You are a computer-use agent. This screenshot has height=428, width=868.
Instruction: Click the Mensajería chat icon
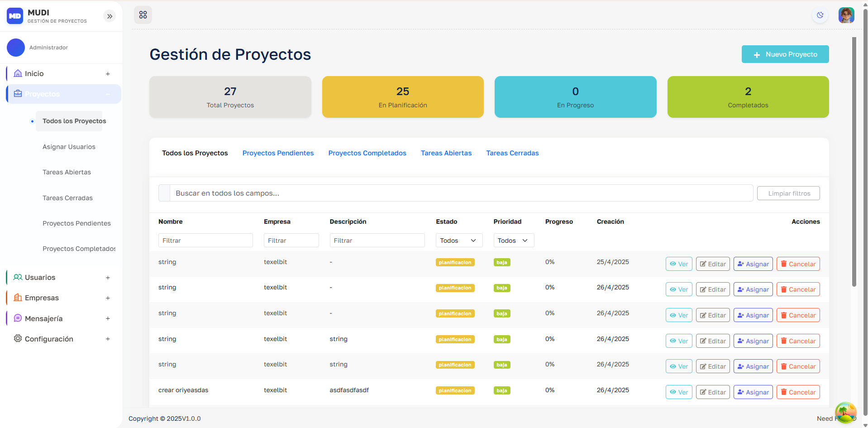click(18, 318)
